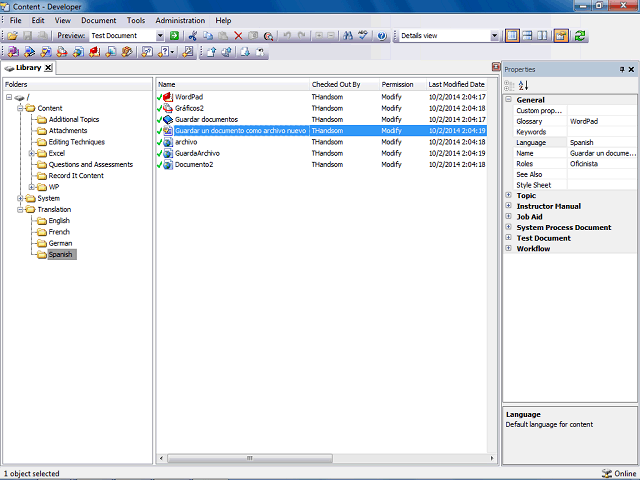This screenshot has height=480, width=640.
Task: Click the find-in-library magnifier icon
Action: point(268,36)
